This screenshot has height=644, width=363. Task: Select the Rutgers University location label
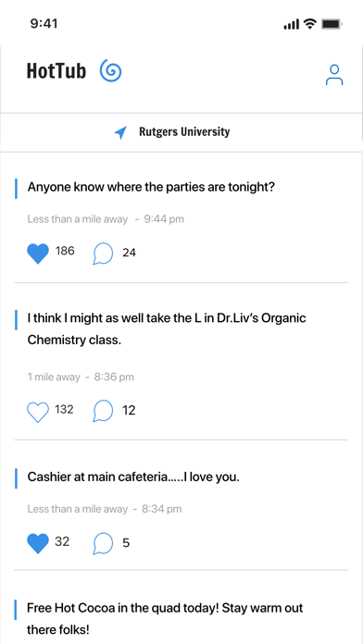click(x=184, y=131)
